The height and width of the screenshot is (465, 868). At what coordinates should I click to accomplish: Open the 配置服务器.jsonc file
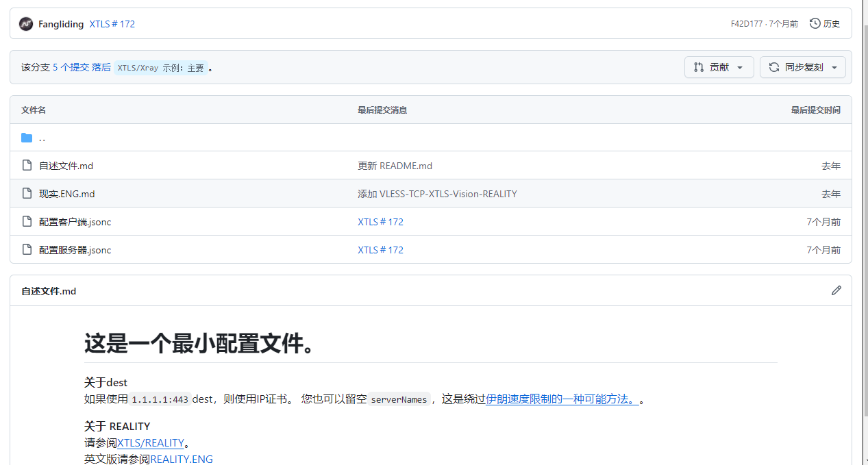click(x=75, y=250)
